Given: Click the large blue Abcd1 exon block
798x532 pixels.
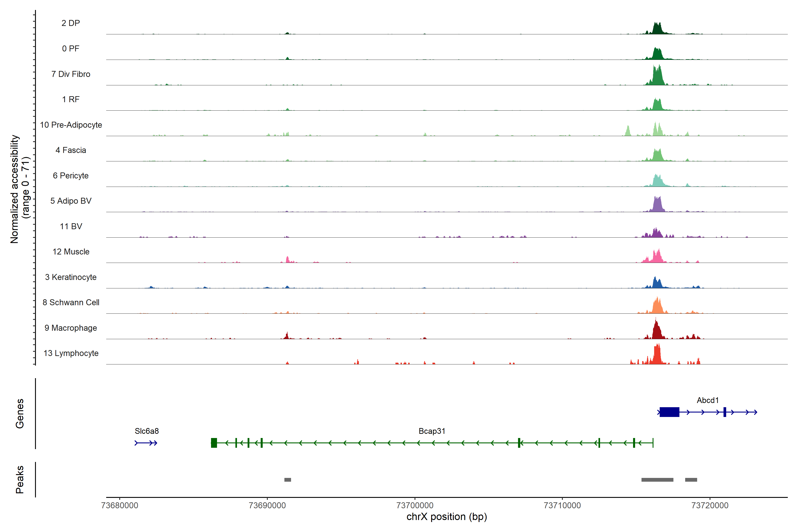Looking at the screenshot, I should pyautogui.click(x=669, y=412).
